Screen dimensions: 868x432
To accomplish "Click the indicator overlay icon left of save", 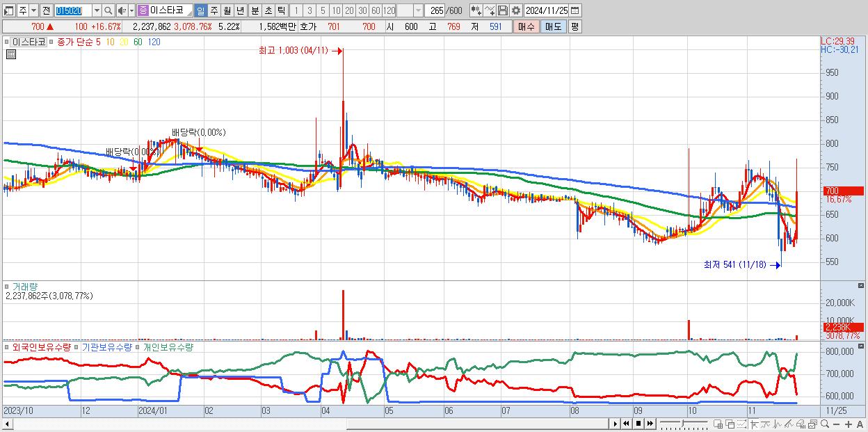I will point(489,10).
